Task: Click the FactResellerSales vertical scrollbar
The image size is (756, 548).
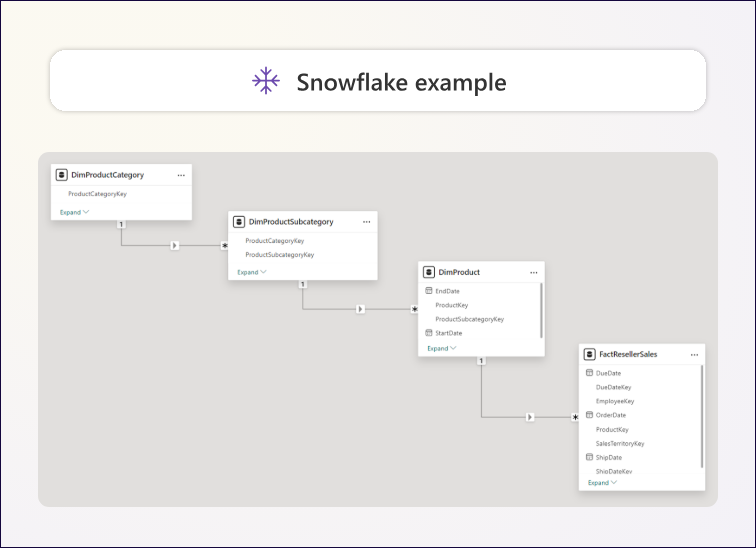Action: pyautogui.click(x=702, y=415)
